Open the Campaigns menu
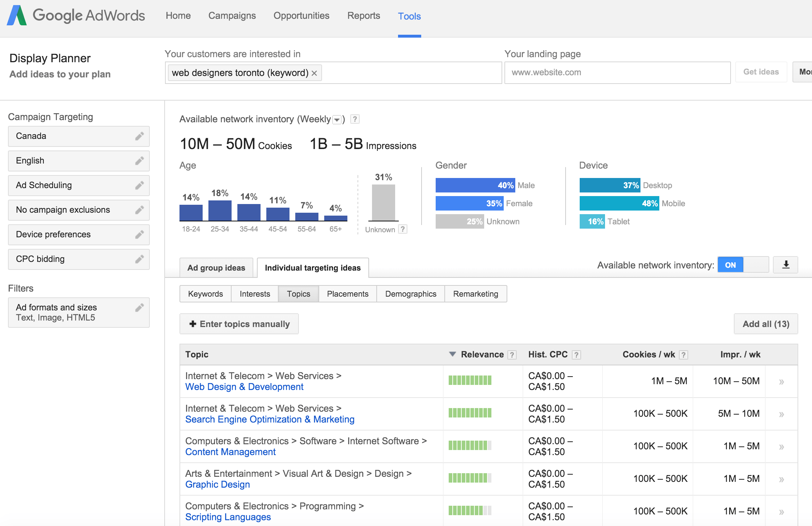Image resolution: width=812 pixels, height=526 pixels. pos(232,16)
